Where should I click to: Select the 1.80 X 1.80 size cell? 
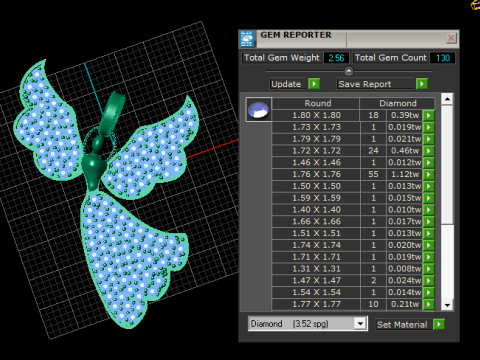[x=316, y=115]
